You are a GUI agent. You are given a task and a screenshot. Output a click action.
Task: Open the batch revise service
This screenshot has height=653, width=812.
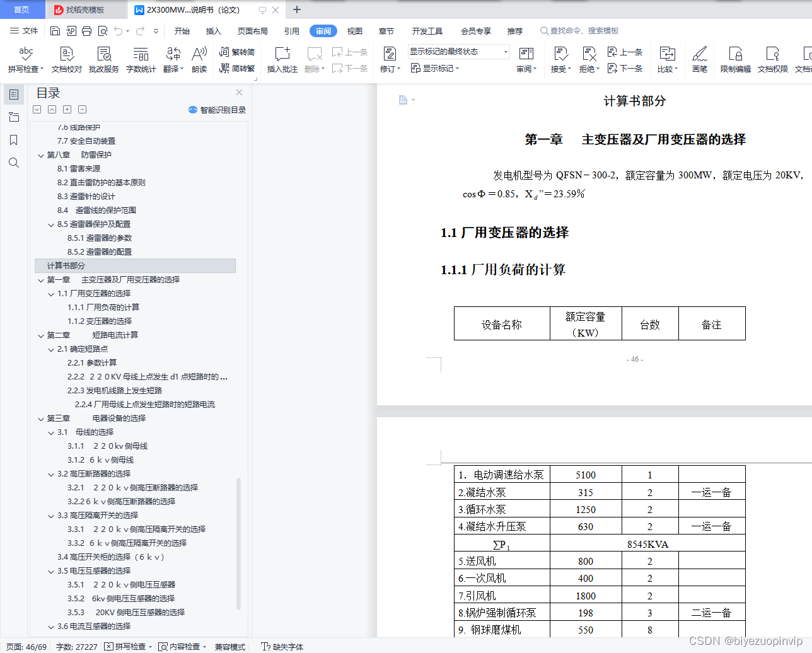coord(104,60)
